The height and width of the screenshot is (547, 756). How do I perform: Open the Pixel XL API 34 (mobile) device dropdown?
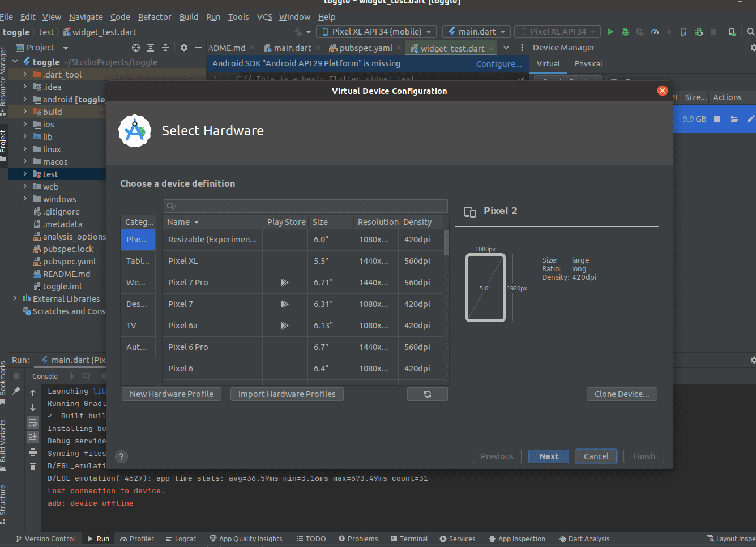pyautogui.click(x=377, y=32)
